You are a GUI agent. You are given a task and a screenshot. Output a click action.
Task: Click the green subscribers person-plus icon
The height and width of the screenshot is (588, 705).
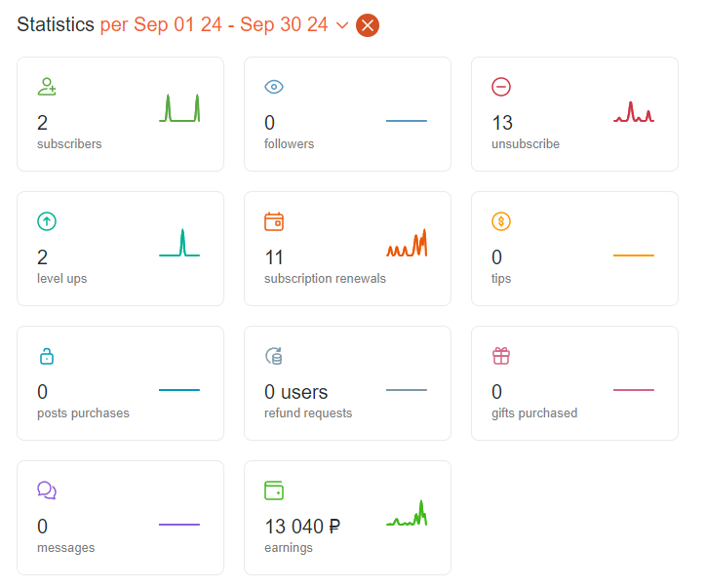coord(47,87)
